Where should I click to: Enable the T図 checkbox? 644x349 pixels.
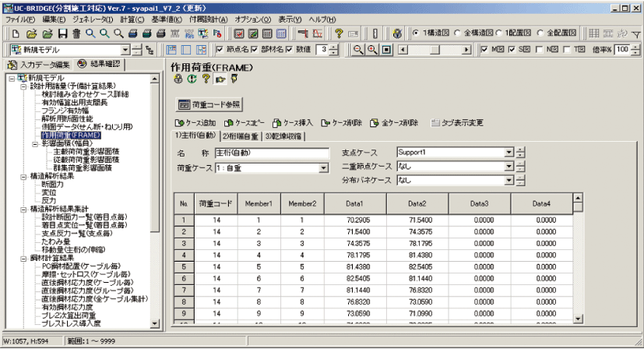567,49
